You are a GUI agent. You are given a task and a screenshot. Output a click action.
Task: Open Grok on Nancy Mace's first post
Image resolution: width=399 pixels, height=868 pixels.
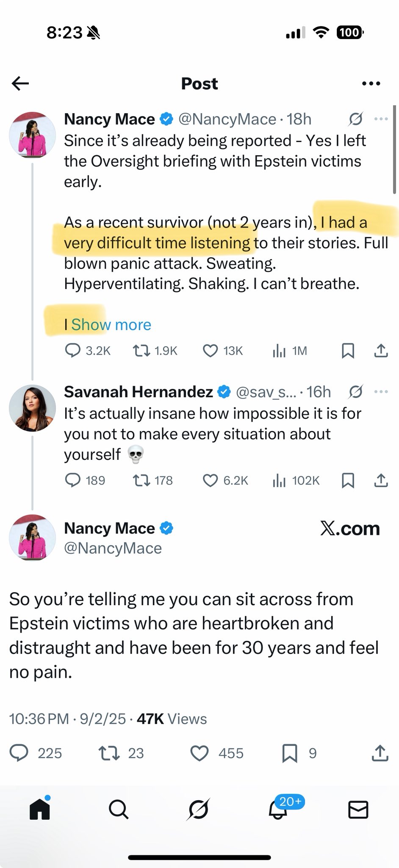click(x=355, y=120)
